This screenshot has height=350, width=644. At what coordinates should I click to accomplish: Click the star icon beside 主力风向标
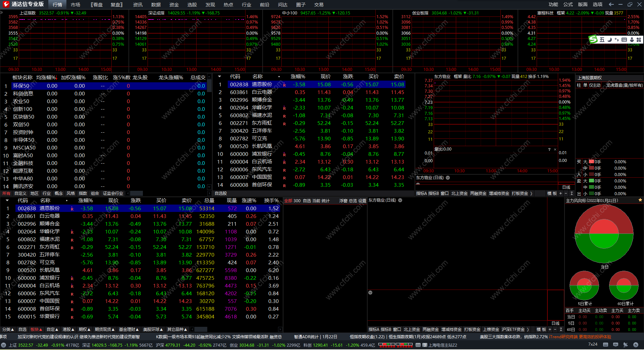(640, 200)
